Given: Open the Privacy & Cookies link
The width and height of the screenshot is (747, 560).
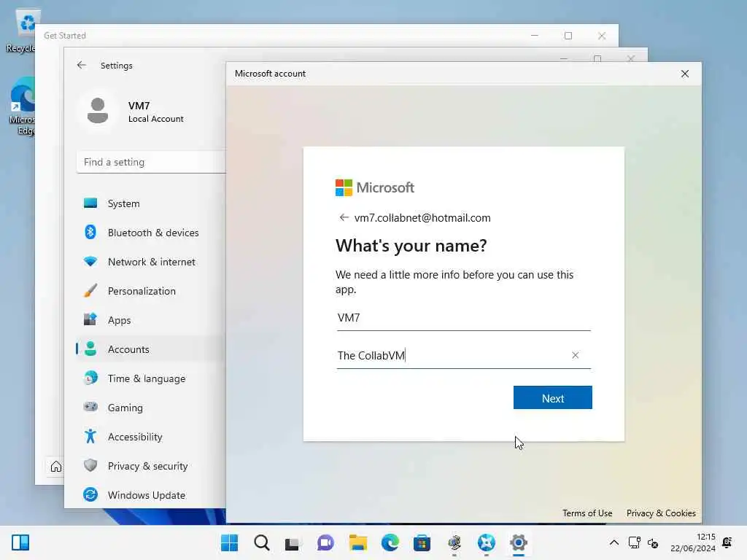Looking at the screenshot, I should click(661, 513).
